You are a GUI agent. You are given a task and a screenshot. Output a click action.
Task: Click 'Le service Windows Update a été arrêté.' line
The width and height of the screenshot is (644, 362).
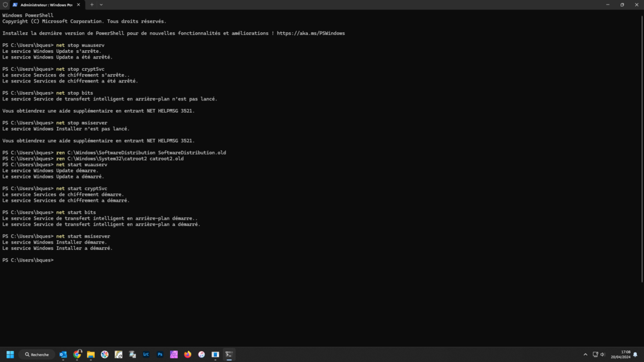tap(57, 57)
